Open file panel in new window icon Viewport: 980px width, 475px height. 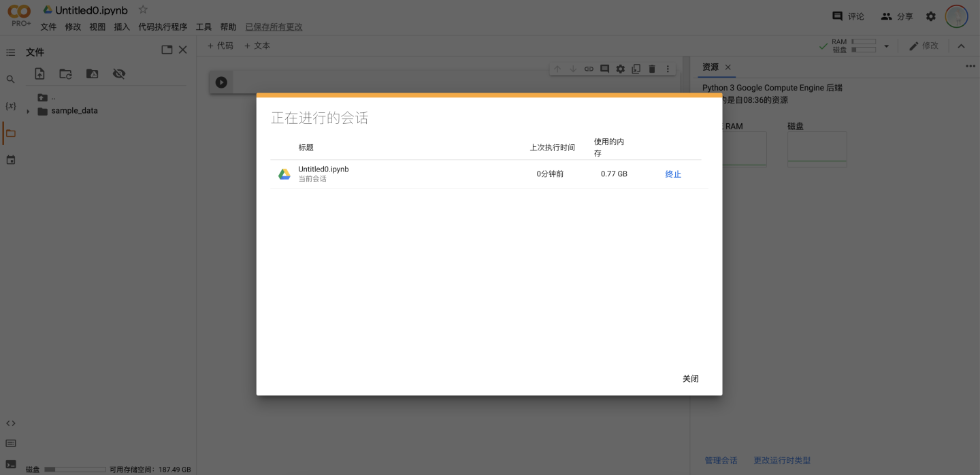pyautogui.click(x=167, y=50)
